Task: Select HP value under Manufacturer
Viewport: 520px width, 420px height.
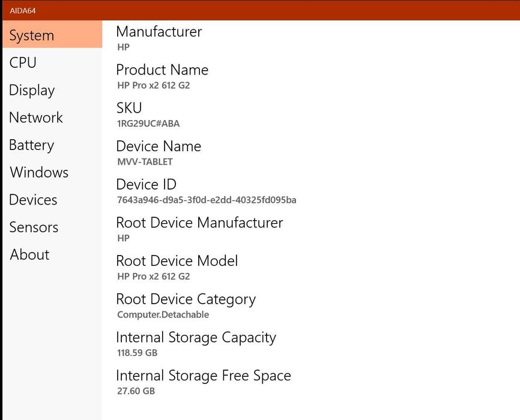Action: 123,47
